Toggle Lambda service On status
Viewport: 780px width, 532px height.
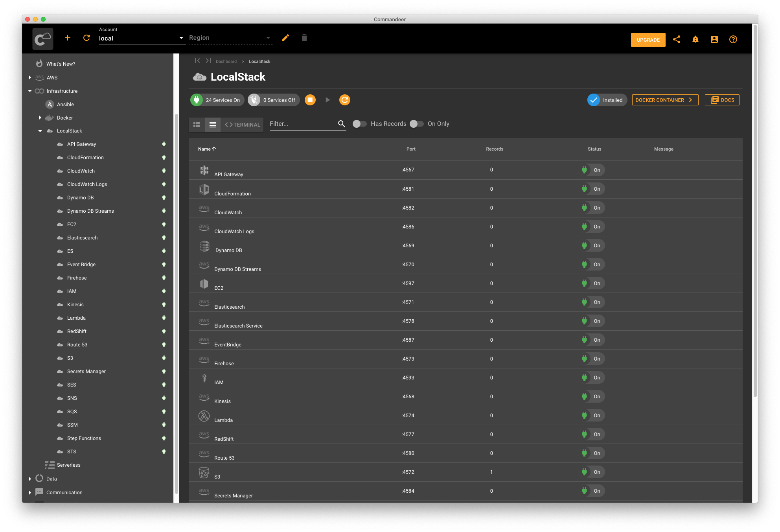pos(592,415)
